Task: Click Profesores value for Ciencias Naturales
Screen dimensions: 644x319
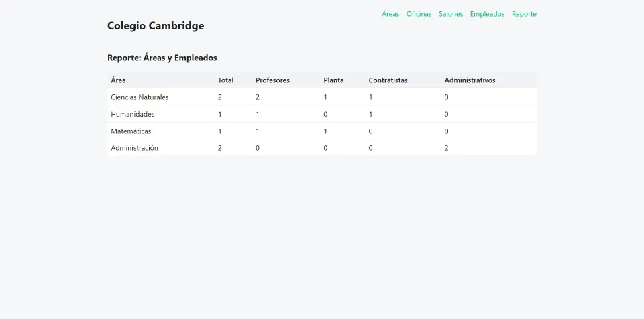Action: pyautogui.click(x=258, y=97)
